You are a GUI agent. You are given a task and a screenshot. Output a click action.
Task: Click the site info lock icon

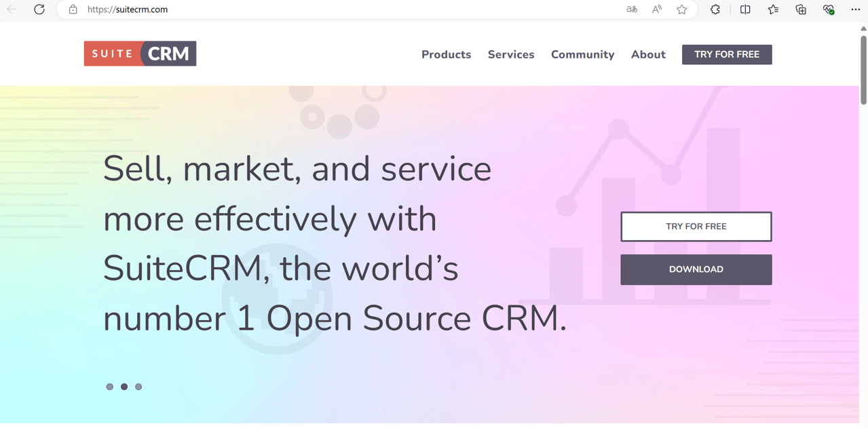click(x=73, y=9)
